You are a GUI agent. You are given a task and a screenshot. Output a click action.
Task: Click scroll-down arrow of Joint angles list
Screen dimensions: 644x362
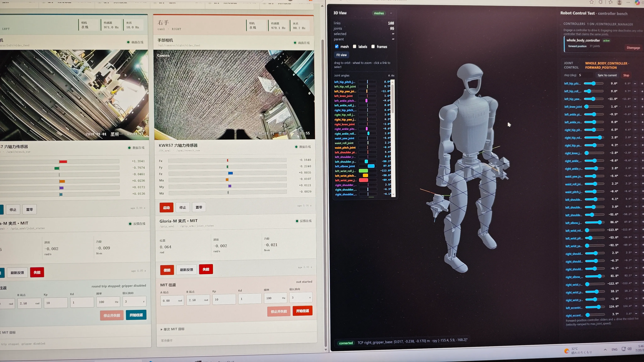(393, 195)
